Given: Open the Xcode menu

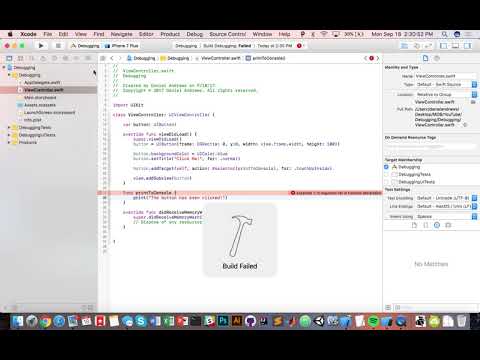Looking at the screenshot, I should tap(28, 34).
